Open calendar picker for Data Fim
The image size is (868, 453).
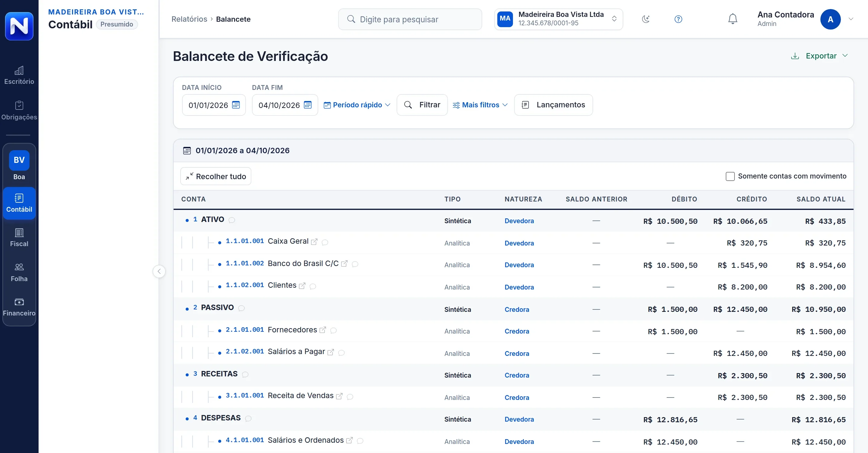pyautogui.click(x=308, y=105)
